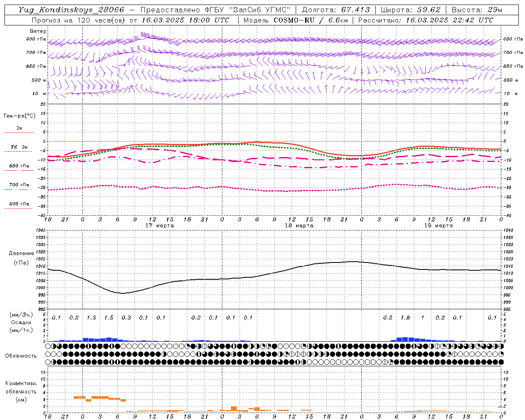The image size is (525, 420).
Task: Click the 1.5 precipitation value
Action: click(109, 317)
